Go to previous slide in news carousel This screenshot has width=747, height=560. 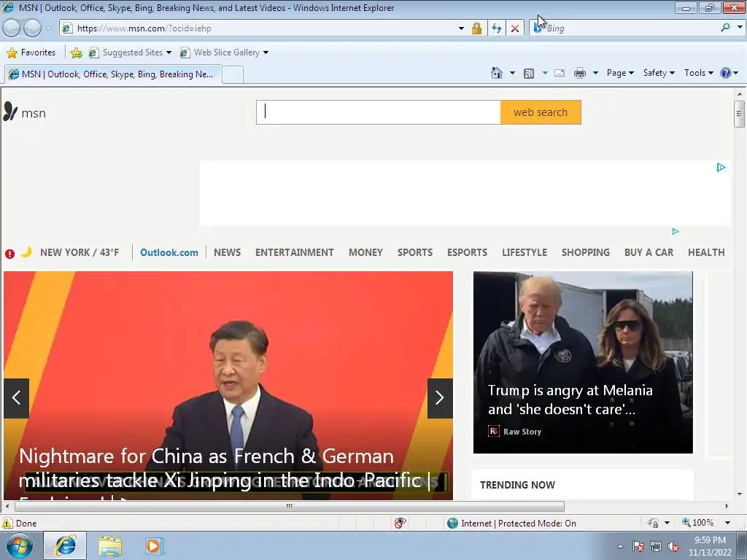[16, 398]
